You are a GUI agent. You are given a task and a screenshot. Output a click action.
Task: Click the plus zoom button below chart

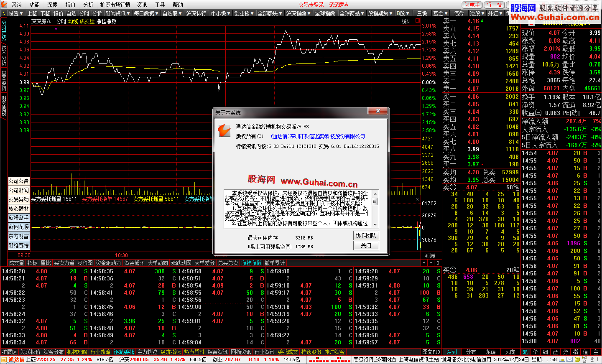(x=424, y=263)
